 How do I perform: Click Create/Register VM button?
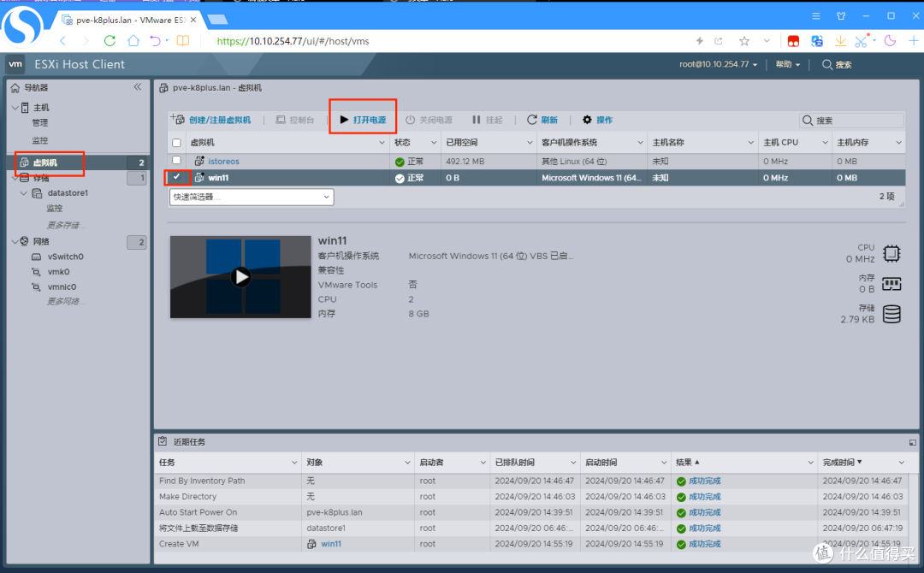tap(211, 120)
